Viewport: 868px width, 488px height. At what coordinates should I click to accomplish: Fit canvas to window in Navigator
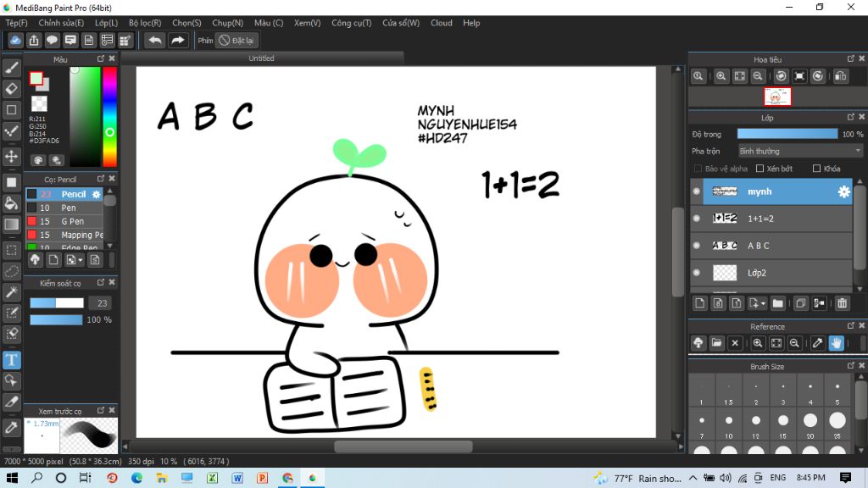tap(739, 76)
